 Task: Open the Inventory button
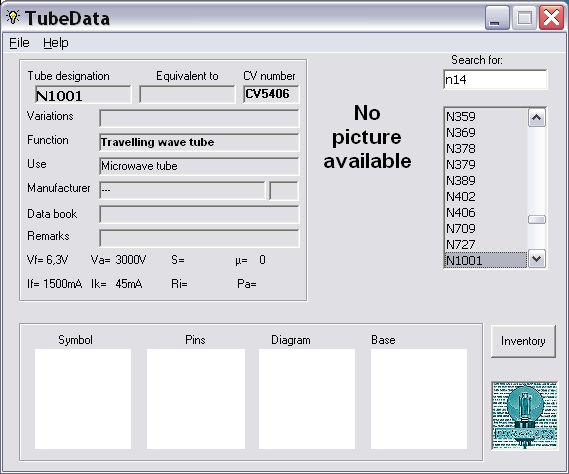click(523, 341)
